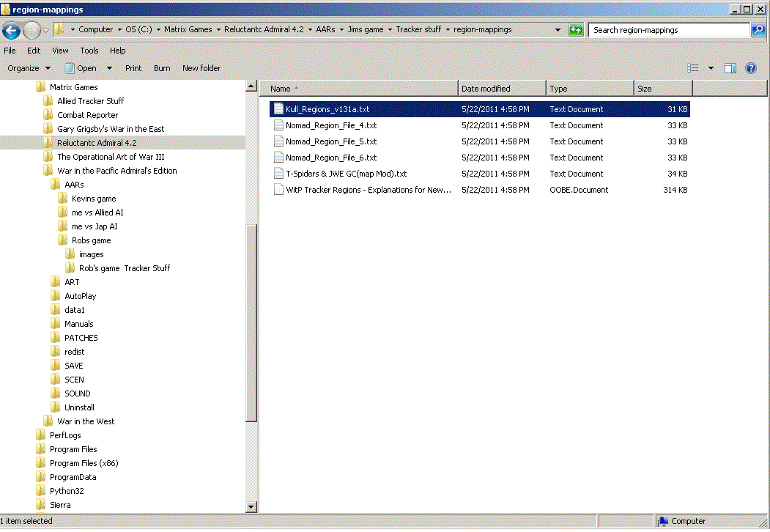Click the Change your view icon
770x532 pixels.
[693, 68]
